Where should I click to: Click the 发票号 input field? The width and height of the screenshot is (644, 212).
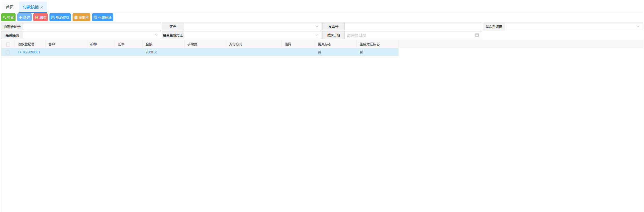click(413, 26)
